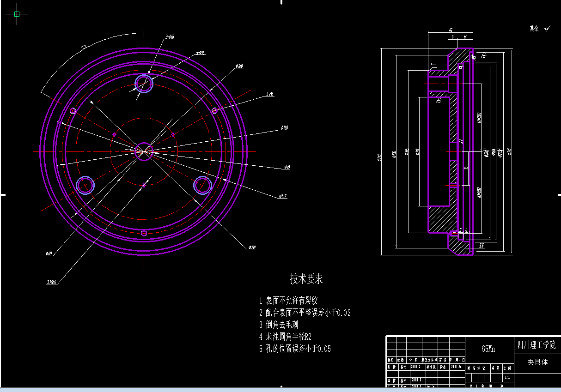Click the Φ160 dimension label

point(284,127)
